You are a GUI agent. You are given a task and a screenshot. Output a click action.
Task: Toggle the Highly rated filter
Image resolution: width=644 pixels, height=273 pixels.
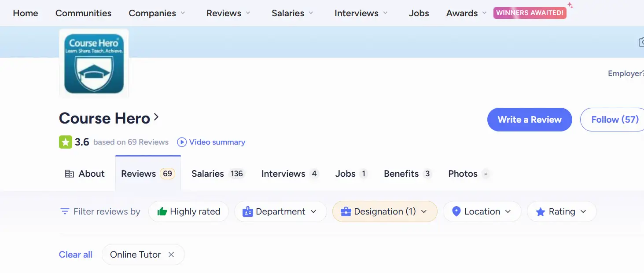(x=188, y=211)
